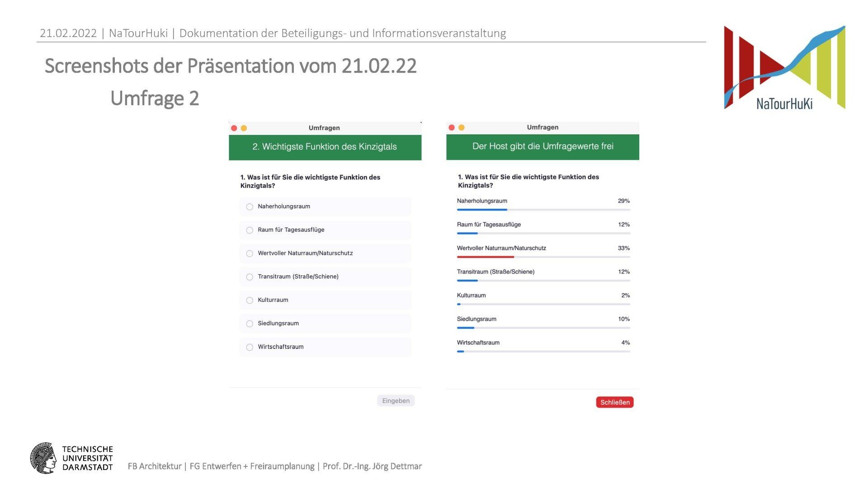Click the 'Kulturraum' label in results window
The height and width of the screenshot is (488, 868).
tap(471, 296)
